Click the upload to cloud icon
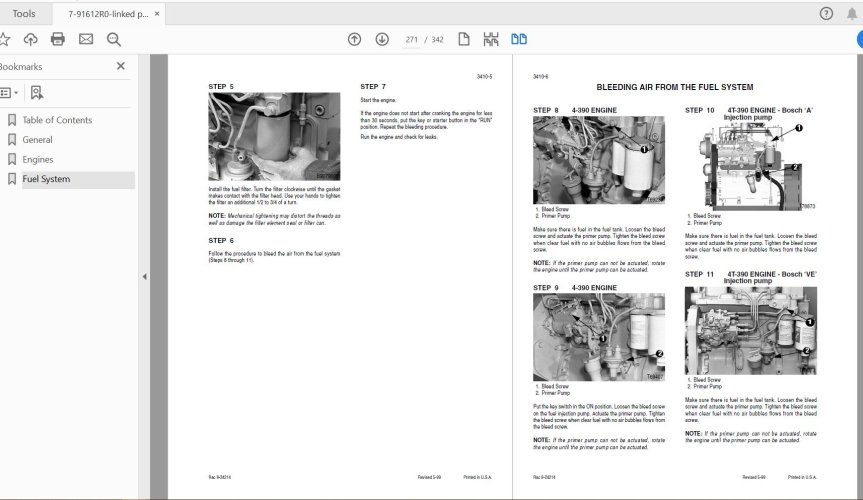 click(31, 39)
